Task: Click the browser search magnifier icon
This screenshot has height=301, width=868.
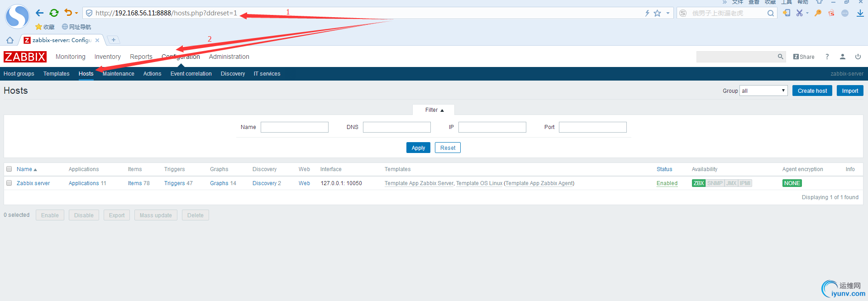Action: [770, 13]
